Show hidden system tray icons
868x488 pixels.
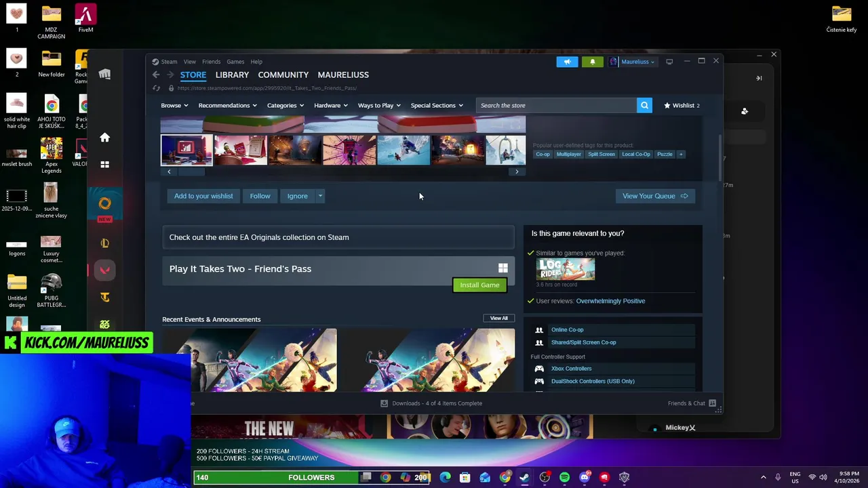[x=764, y=477]
